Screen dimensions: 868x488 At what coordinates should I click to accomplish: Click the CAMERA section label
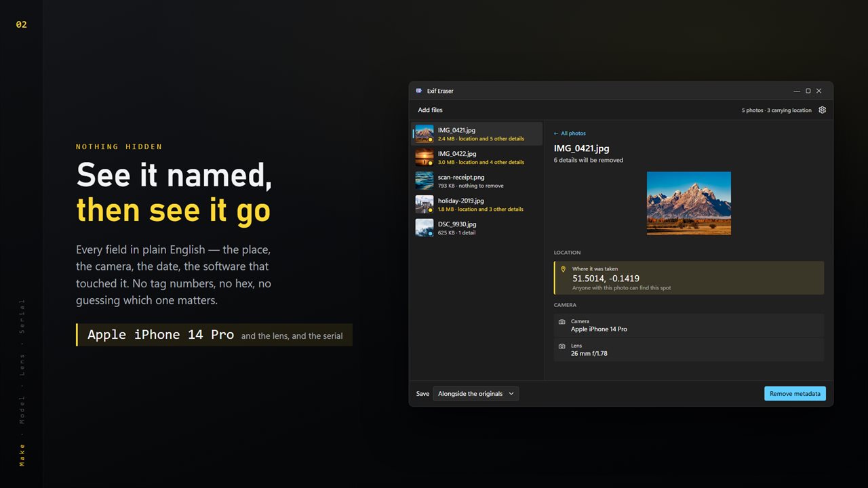tap(565, 305)
